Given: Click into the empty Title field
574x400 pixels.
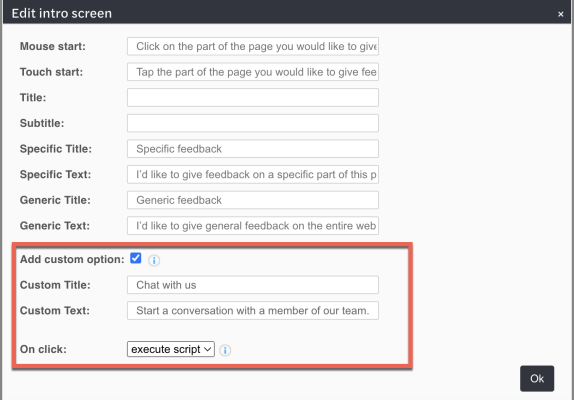Looking at the screenshot, I should point(253,98).
